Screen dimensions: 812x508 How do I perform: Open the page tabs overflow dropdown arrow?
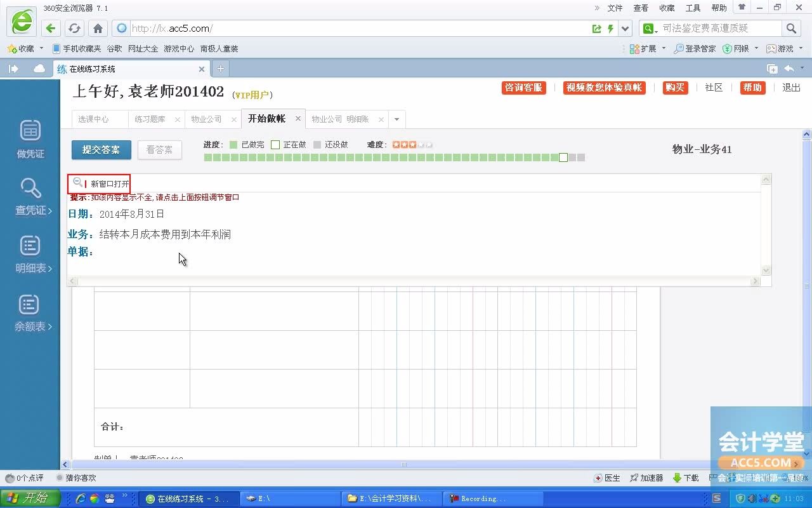tap(396, 119)
